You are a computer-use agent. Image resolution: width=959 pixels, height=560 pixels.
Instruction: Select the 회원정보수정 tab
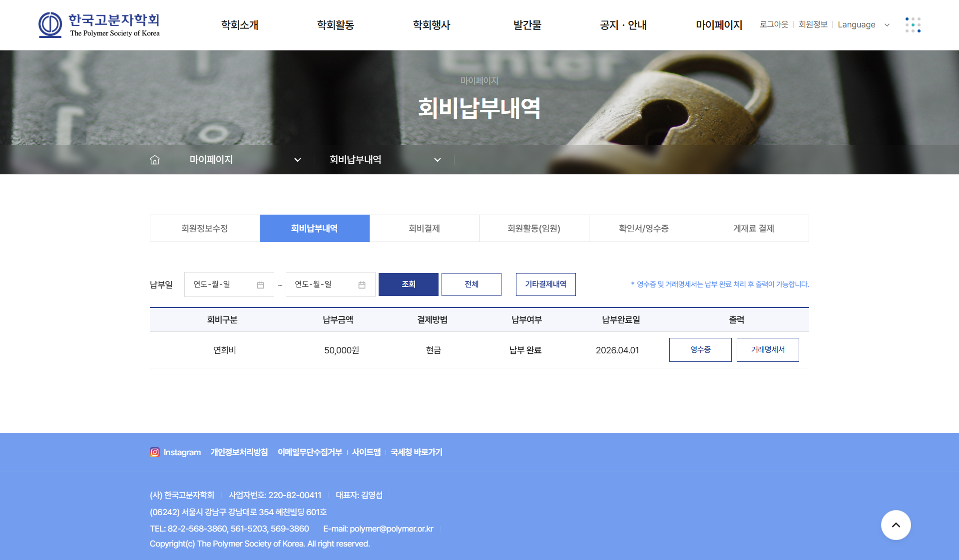tap(205, 229)
